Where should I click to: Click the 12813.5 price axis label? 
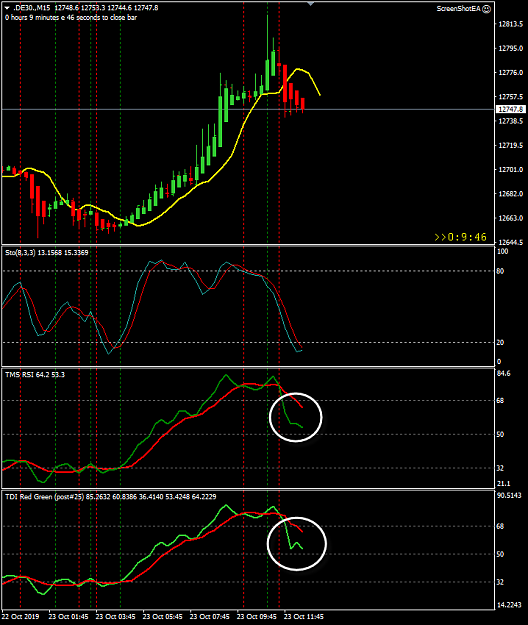point(510,24)
